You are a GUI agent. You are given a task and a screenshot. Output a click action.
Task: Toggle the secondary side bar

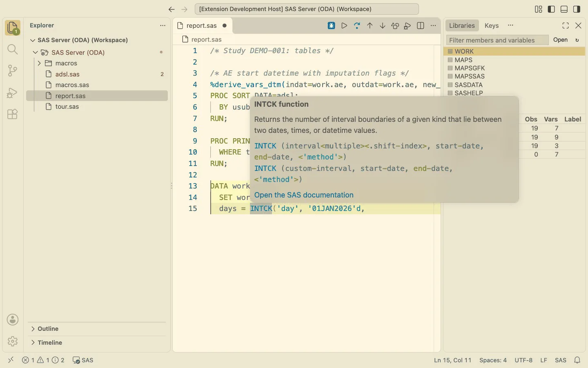coord(577,9)
